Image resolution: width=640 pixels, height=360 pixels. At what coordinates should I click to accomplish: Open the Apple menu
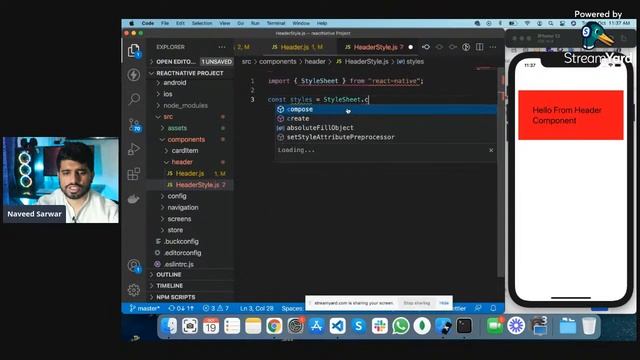[132, 24]
